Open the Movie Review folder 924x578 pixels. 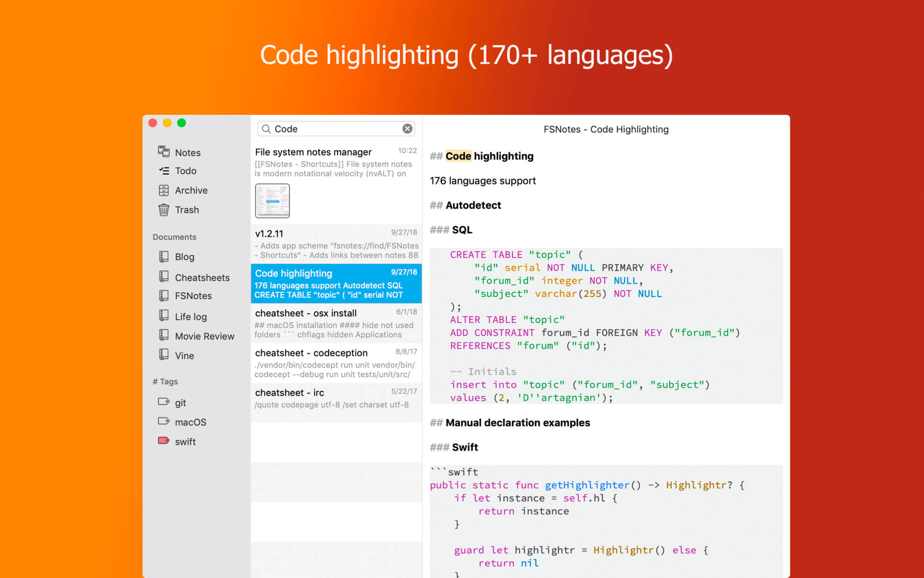[x=204, y=336]
